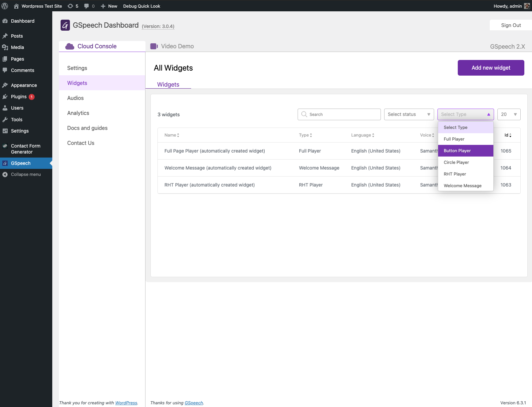Click the Contact Form Generator icon
532x407 pixels.
tap(5, 146)
